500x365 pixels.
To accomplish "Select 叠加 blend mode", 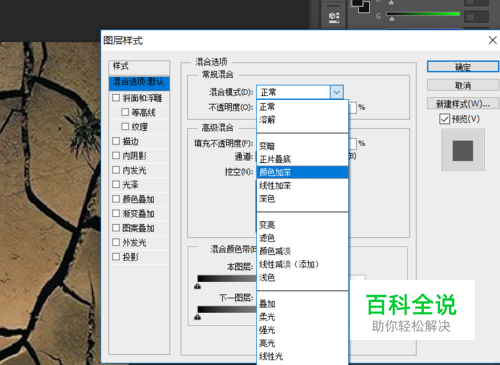I will tap(302, 304).
